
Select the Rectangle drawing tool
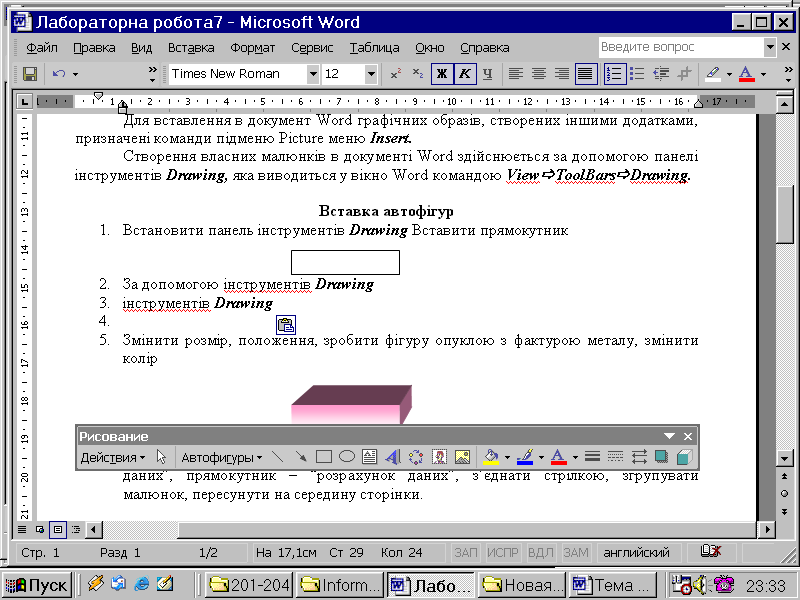coord(323,457)
